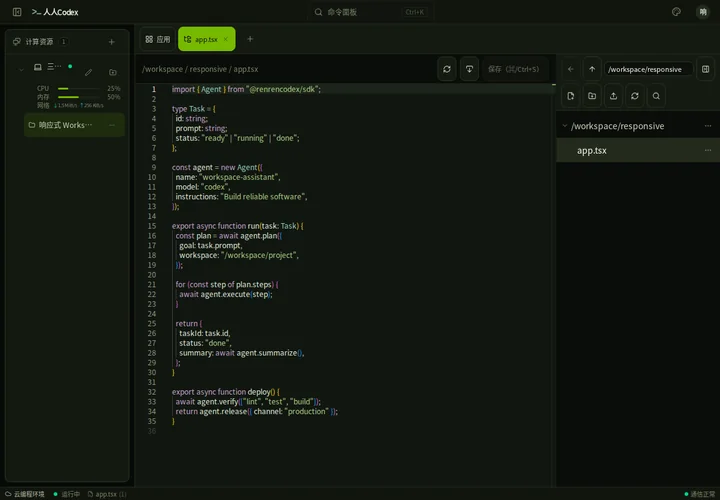Open the user avatar in the top bar
Screen dimensions: 720x500
[x=703, y=12]
